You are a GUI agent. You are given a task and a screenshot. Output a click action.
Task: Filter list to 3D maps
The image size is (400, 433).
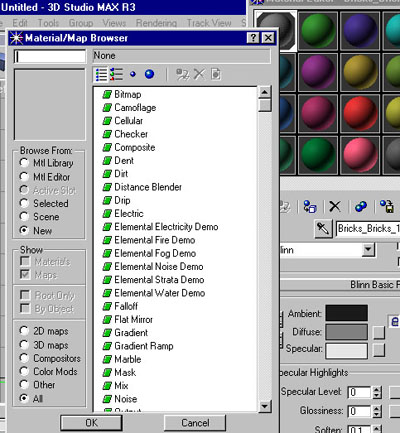coord(44,345)
